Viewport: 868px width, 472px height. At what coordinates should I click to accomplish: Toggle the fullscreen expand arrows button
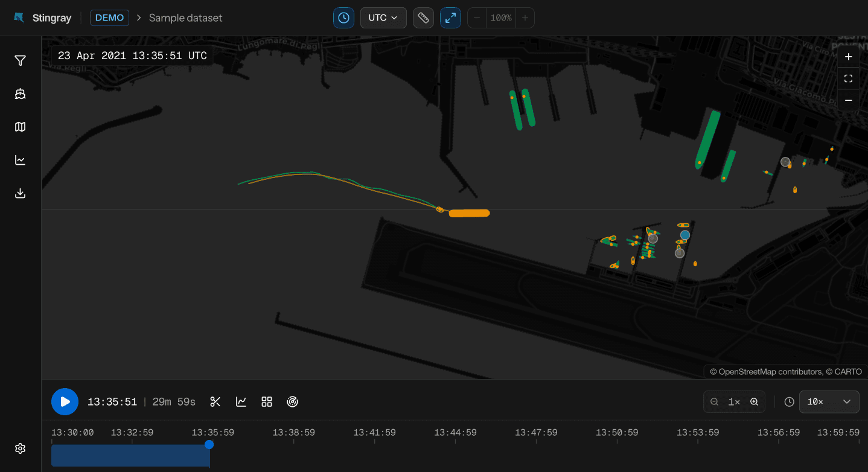click(x=450, y=18)
